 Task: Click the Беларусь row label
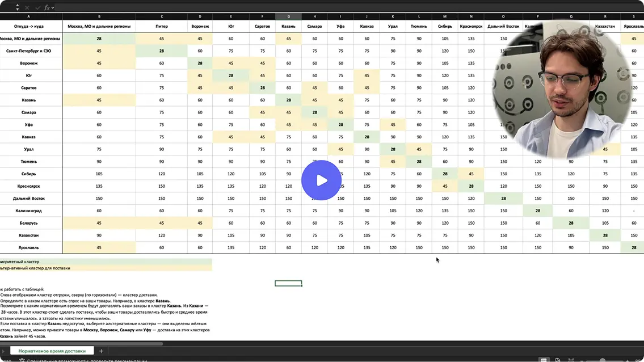[x=28, y=223]
